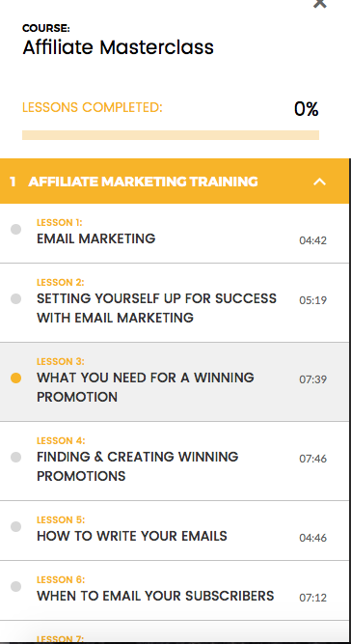Click the Affiliate Marketing Training section header
The image size is (351, 644).
175,182
